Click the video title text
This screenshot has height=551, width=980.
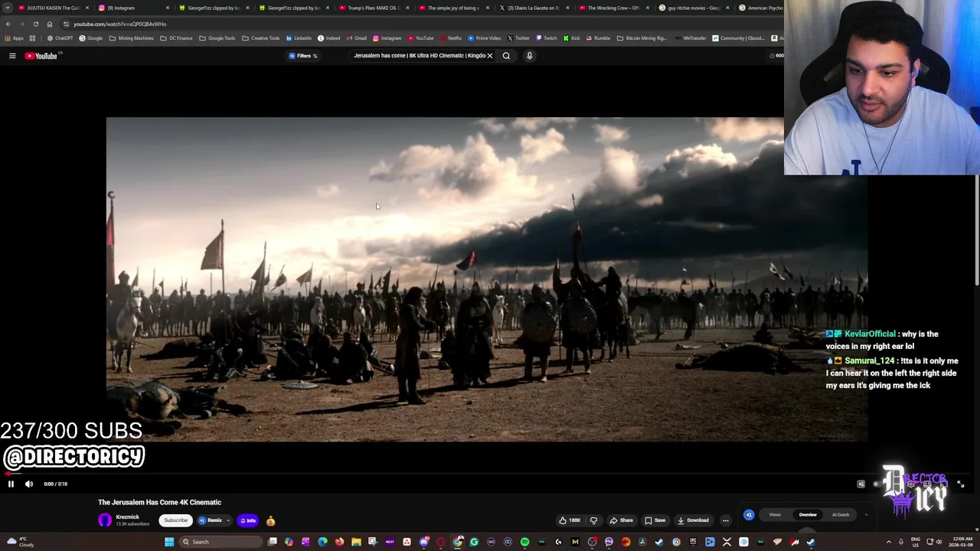[x=159, y=502]
